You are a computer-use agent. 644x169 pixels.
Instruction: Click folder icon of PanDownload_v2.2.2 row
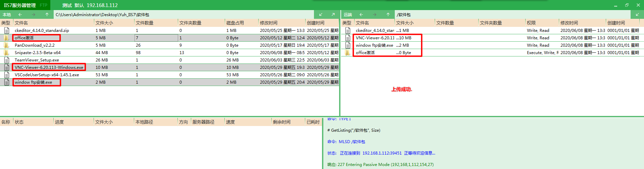[x=6, y=45]
